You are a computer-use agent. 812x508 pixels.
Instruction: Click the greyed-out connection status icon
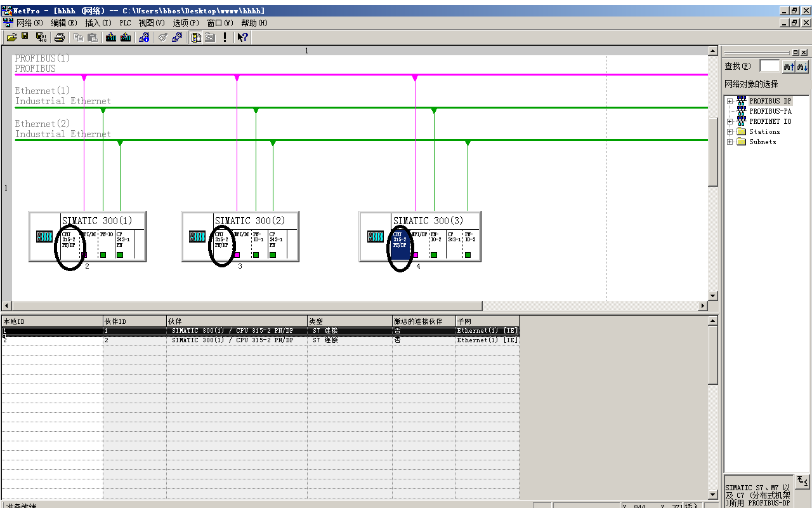click(x=162, y=37)
